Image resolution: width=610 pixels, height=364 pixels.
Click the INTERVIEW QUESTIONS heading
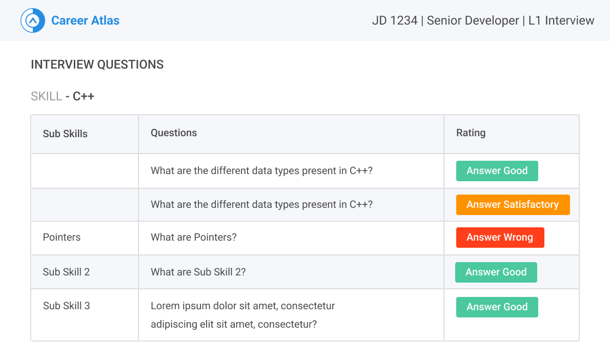point(97,65)
